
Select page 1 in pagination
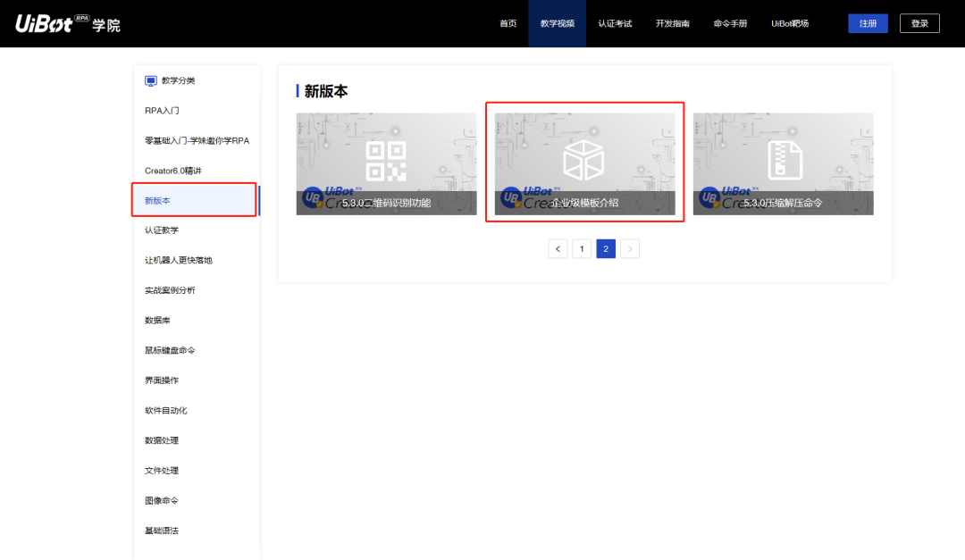tap(582, 248)
